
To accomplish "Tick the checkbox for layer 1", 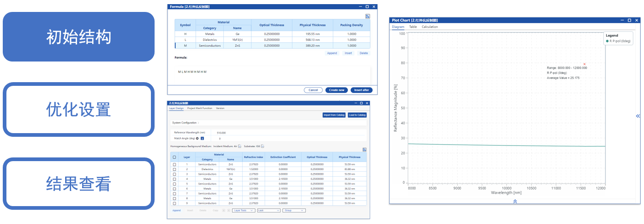I will [174, 164].
